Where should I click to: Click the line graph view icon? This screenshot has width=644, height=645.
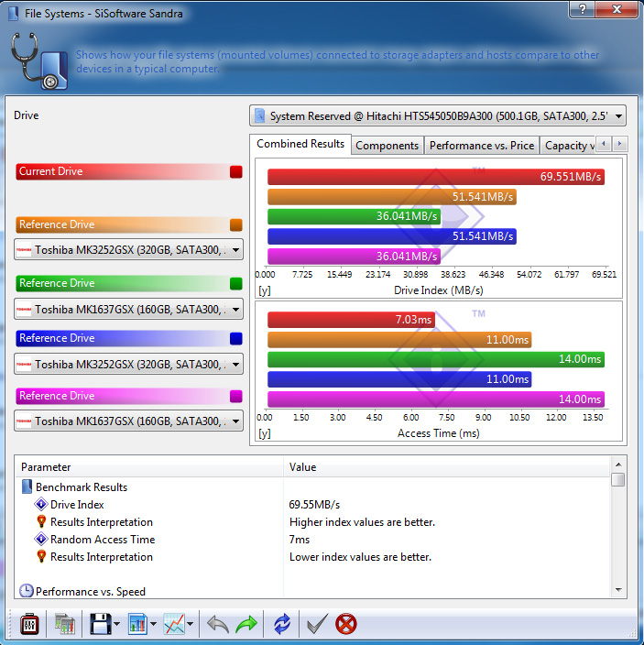point(174,625)
